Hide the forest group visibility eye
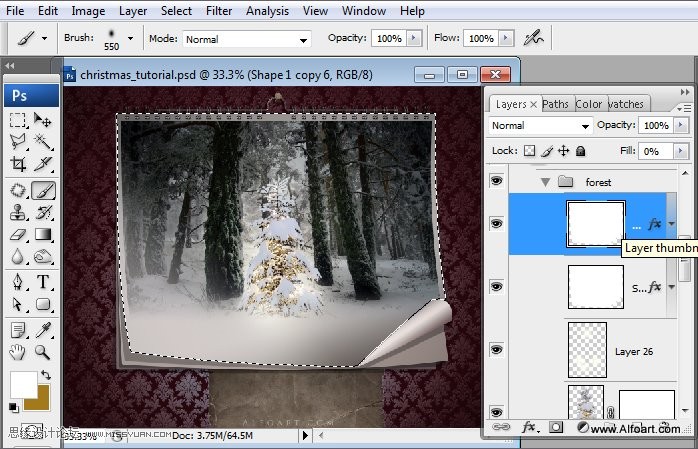The width and height of the screenshot is (698, 449). pos(497,182)
